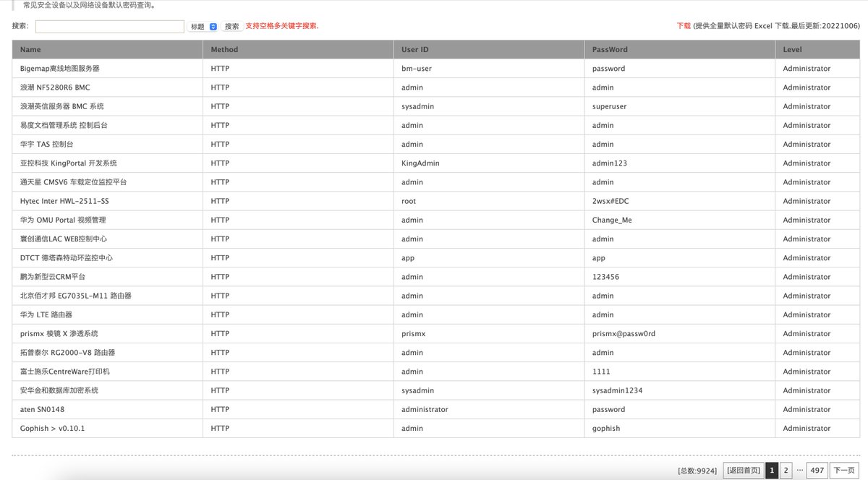This screenshot has height=480, width=868.
Task: Click the 搜索 search button
Action: tap(231, 26)
